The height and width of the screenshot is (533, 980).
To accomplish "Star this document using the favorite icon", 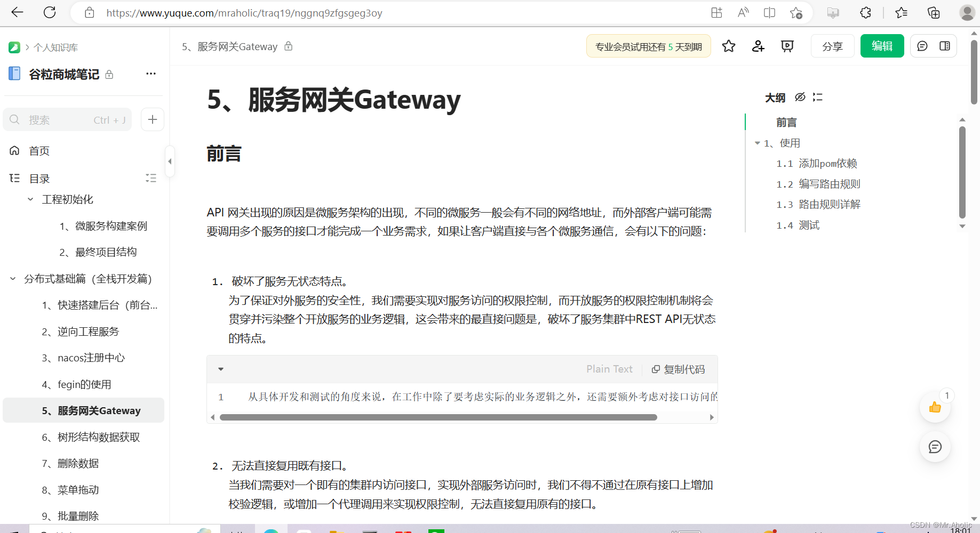I will (729, 46).
